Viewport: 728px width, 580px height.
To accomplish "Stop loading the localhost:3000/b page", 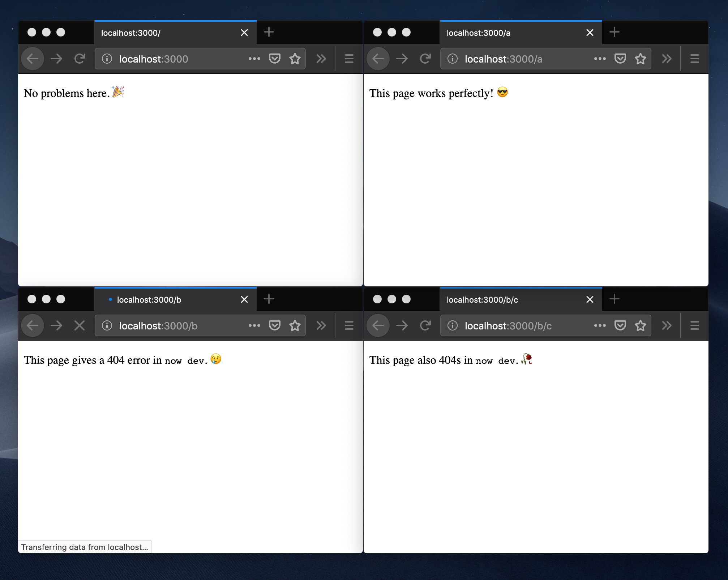I will pos(80,325).
